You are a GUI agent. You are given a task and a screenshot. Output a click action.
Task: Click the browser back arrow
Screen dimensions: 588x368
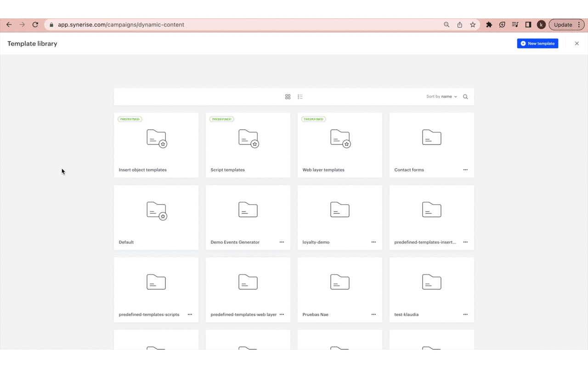point(9,24)
